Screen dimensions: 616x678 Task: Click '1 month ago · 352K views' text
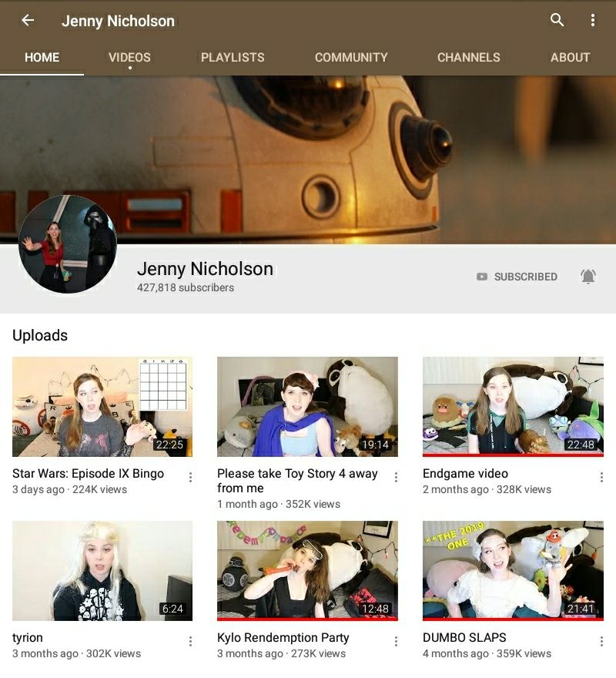[279, 504]
